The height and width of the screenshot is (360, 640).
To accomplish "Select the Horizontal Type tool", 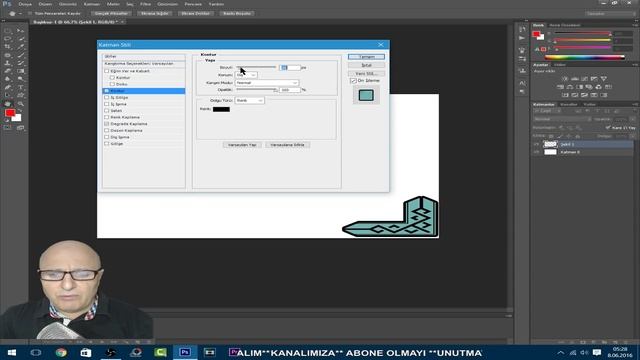I will click(x=20, y=87).
